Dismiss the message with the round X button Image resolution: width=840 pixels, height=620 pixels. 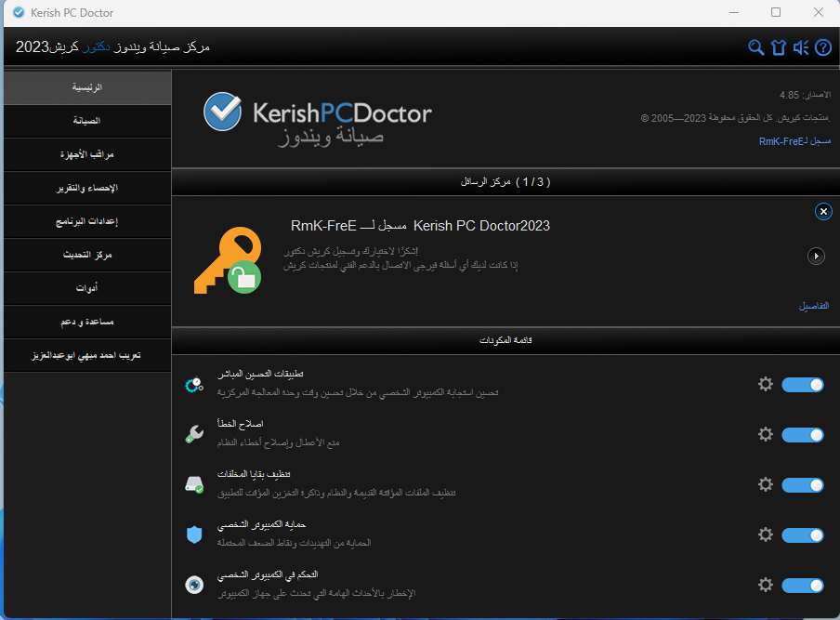(823, 212)
